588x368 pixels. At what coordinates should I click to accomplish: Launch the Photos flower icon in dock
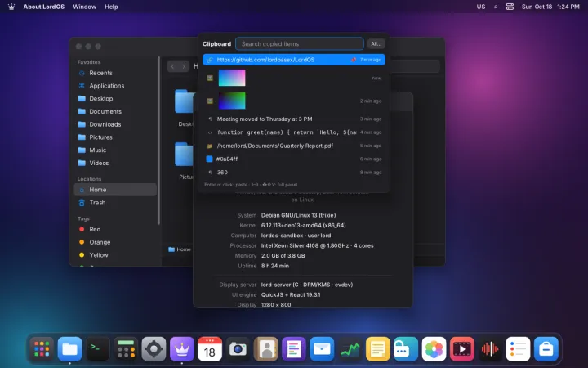(x=434, y=349)
